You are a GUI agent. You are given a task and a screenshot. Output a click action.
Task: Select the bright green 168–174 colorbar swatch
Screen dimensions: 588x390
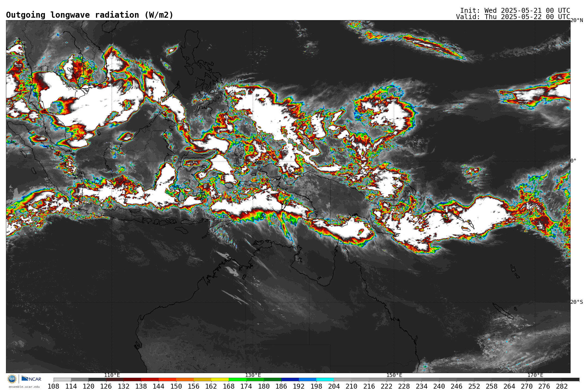(237, 380)
